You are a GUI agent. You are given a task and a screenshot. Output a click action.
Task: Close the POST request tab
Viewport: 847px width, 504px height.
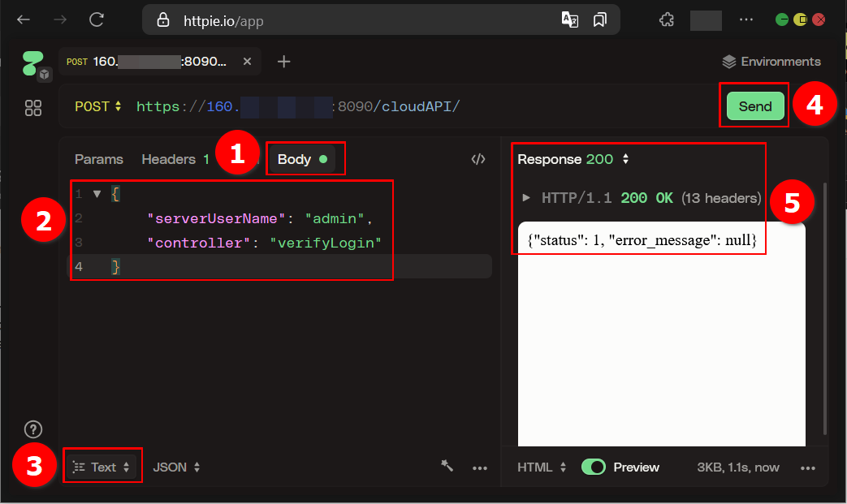[247, 62]
